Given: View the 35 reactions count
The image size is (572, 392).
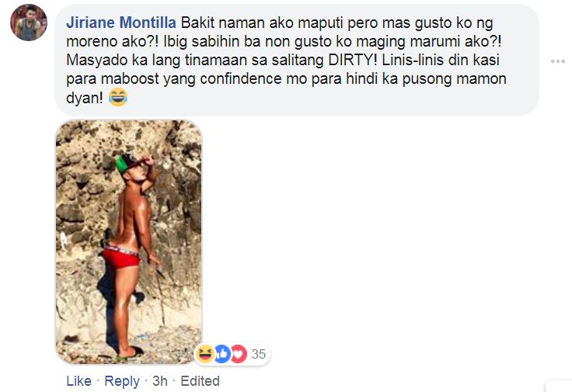Looking at the screenshot, I should pyautogui.click(x=259, y=354).
